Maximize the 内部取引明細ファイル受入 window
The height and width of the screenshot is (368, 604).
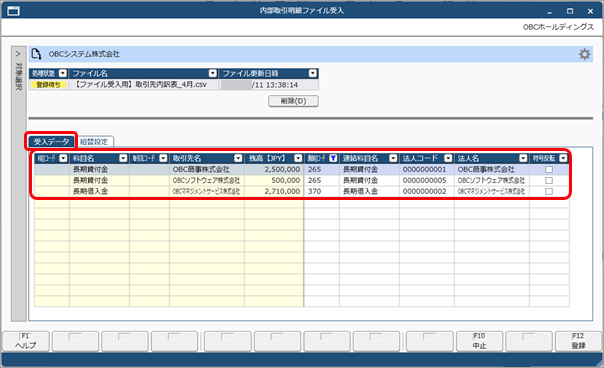coord(570,11)
